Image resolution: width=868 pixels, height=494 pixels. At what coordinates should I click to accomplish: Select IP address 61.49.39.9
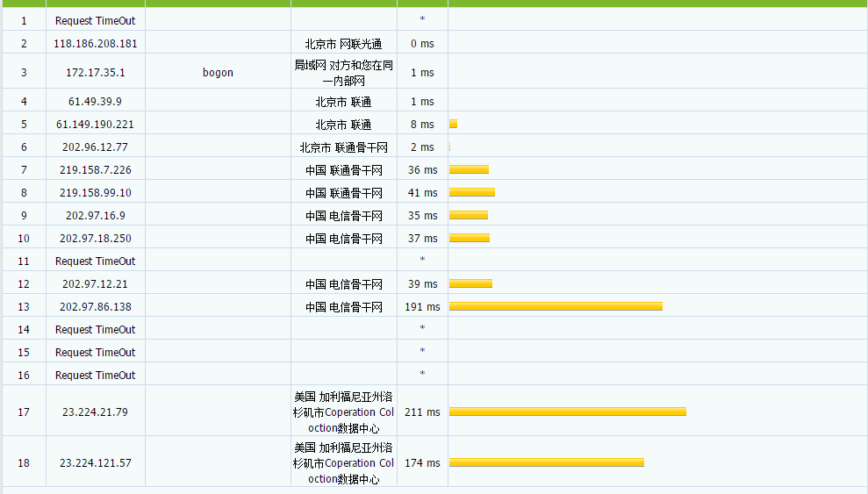[x=95, y=102]
